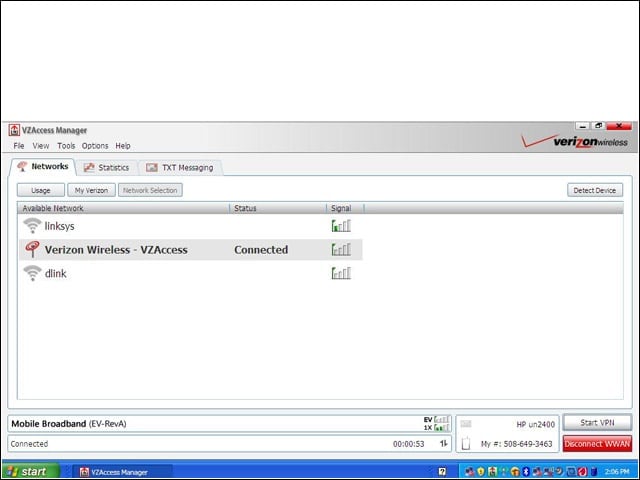Click the Start VPN button

pyautogui.click(x=597, y=422)
